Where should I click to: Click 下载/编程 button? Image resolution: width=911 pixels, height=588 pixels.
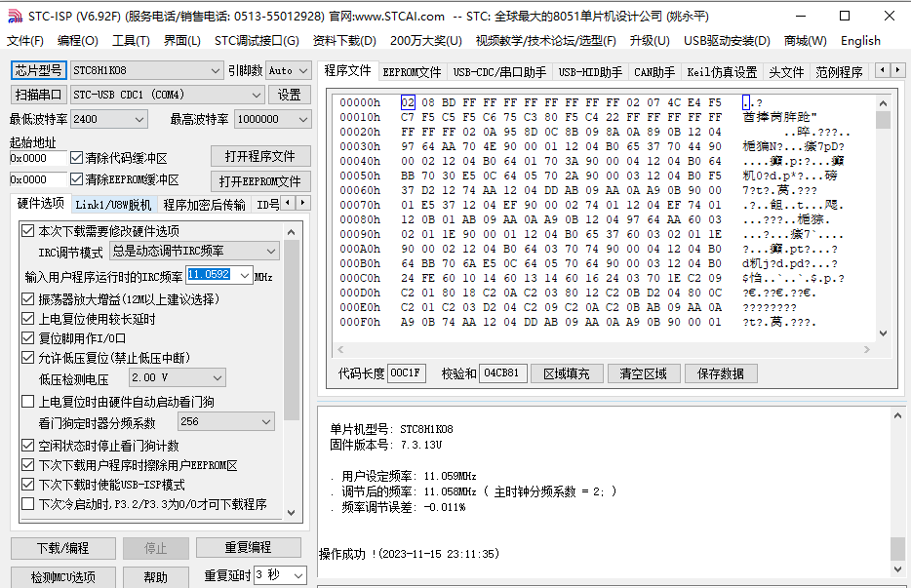(62, 548)
